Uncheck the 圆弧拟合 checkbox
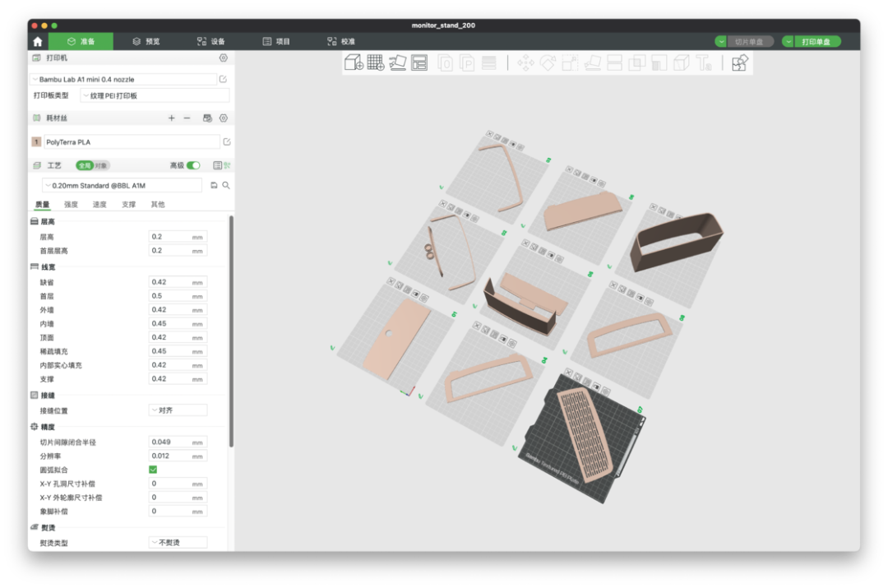The height and width of the screenshot is (588, 888). 153,470
